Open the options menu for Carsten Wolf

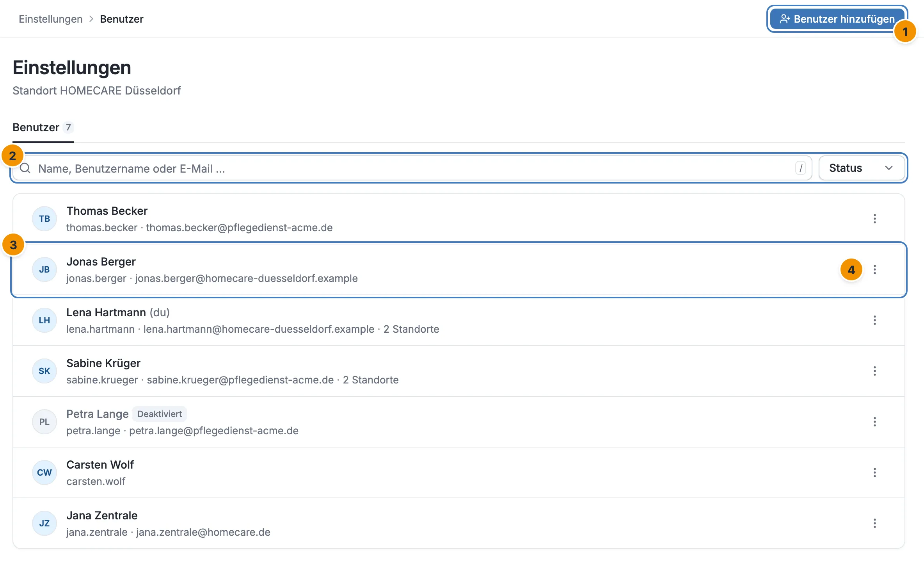click(x=874, y=472)
